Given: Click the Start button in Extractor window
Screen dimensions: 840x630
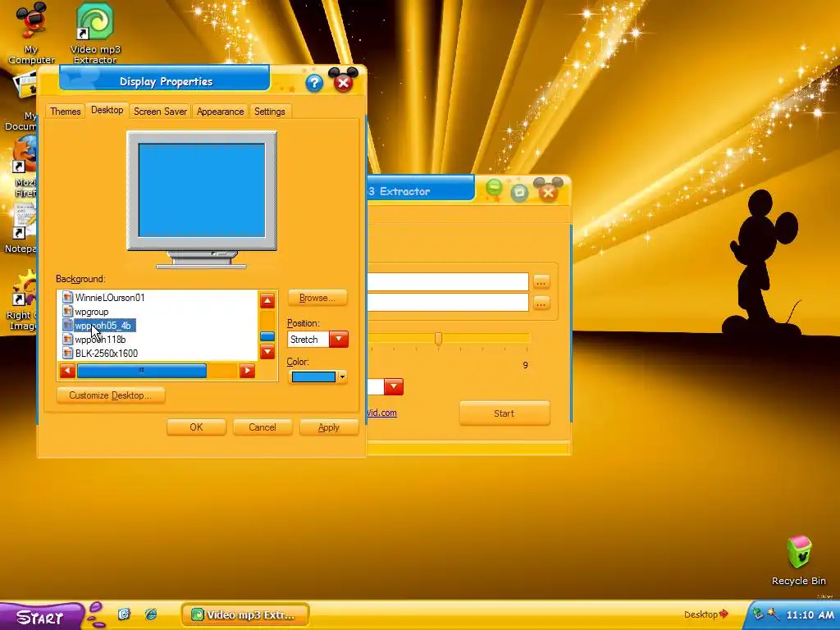Looking at the screenshot, I should click(504, 413).
